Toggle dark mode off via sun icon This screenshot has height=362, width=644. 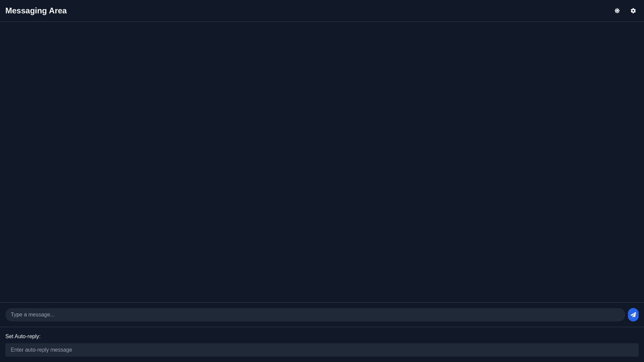point(617,11)
